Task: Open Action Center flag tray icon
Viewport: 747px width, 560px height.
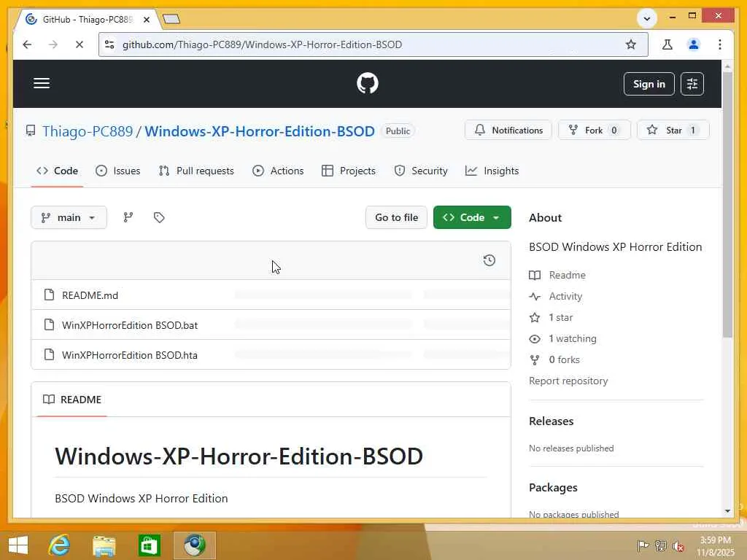Action: pyautogui.click(x=643, y=545)
